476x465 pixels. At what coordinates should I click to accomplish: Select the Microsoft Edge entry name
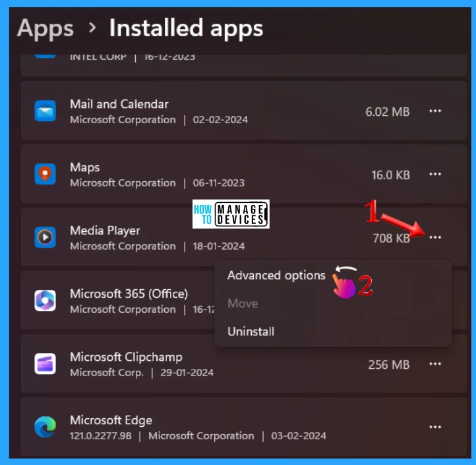click(x=111, y=420)
